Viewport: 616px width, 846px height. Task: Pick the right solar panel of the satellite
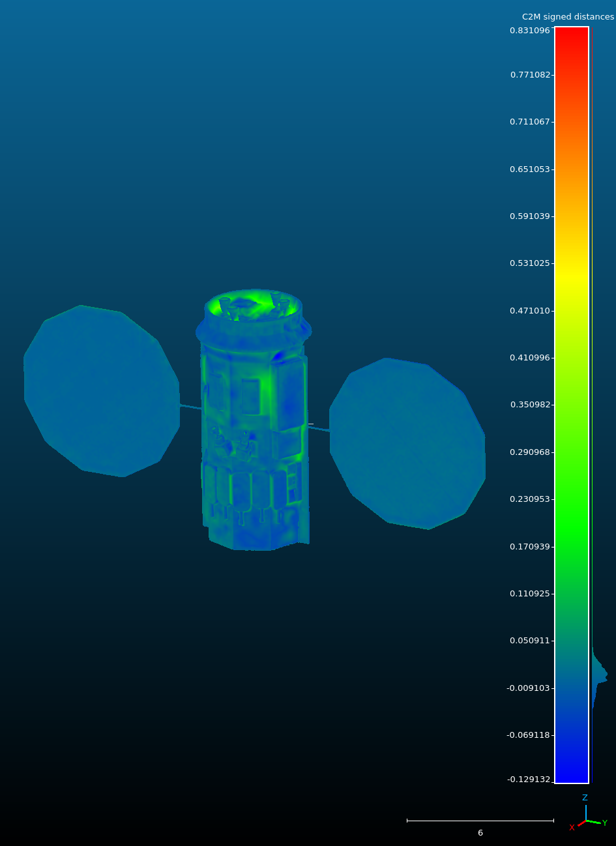tap(407, 443)
